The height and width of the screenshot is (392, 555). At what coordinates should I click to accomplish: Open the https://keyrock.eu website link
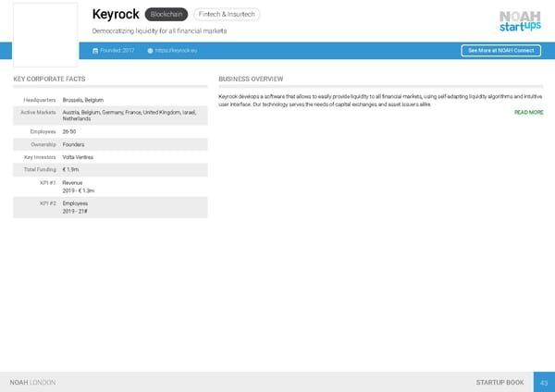click(x=176, y=50)
